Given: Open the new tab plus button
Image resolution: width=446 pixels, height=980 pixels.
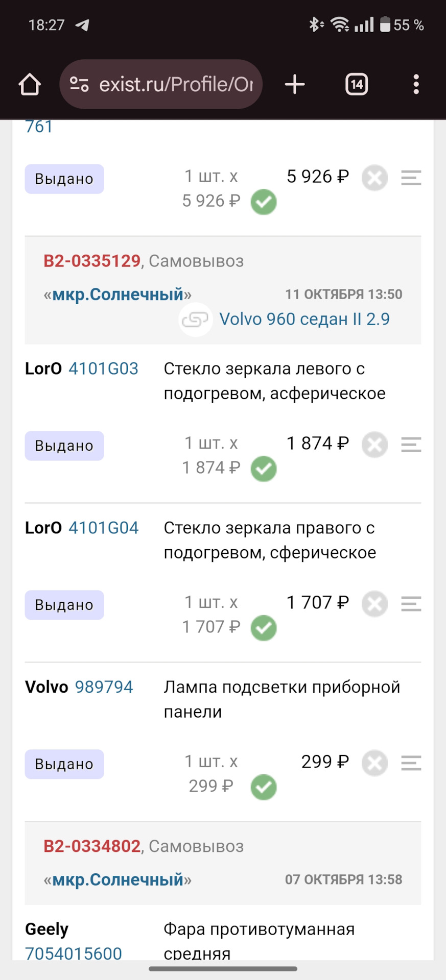Looking at the screenshot, I should pos(294,84).
